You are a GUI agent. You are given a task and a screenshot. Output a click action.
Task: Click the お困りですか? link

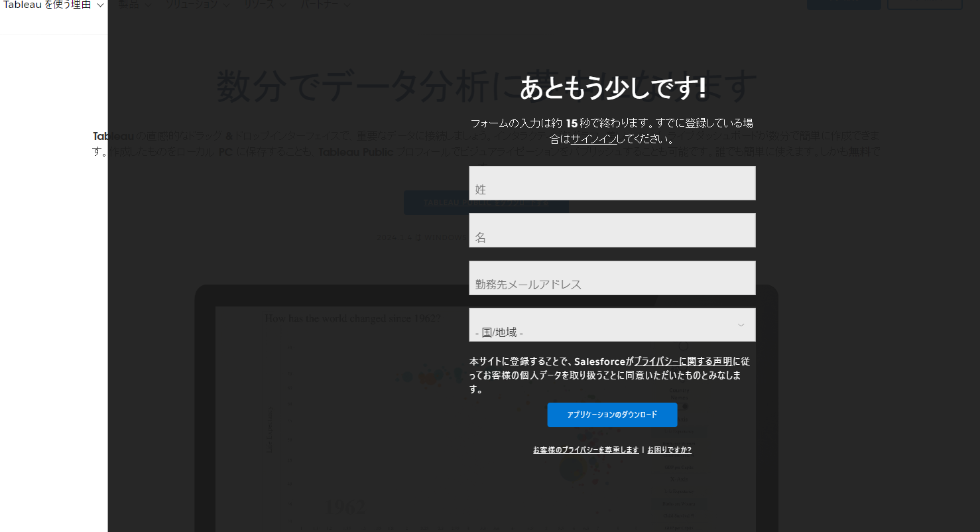coord(669,450)
